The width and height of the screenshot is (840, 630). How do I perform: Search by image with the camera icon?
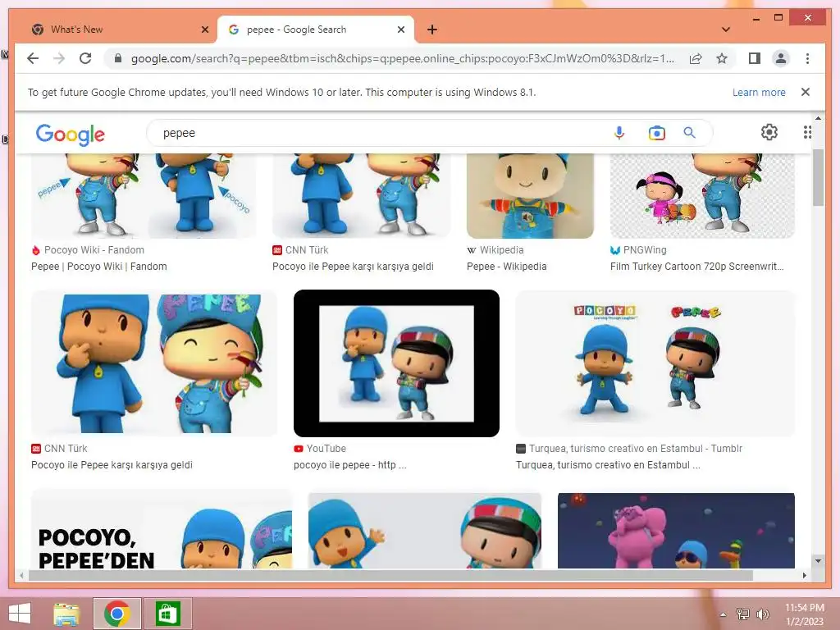(x=656, y=132)
